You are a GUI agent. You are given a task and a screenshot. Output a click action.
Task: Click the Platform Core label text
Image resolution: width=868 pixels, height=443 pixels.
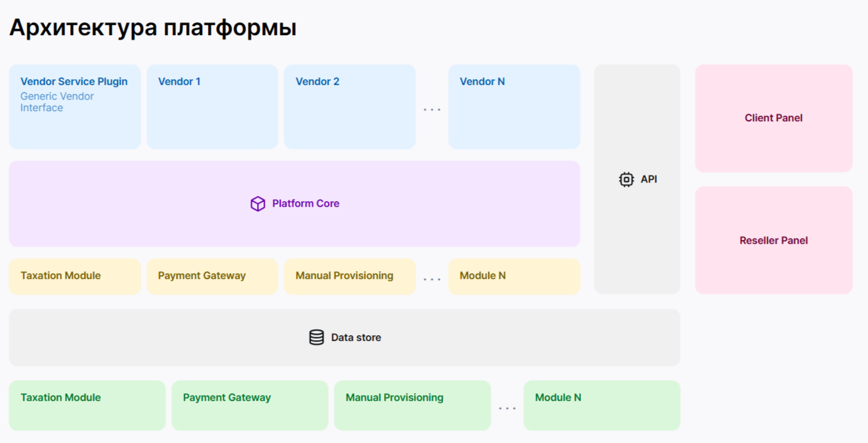tap(305, 204)
